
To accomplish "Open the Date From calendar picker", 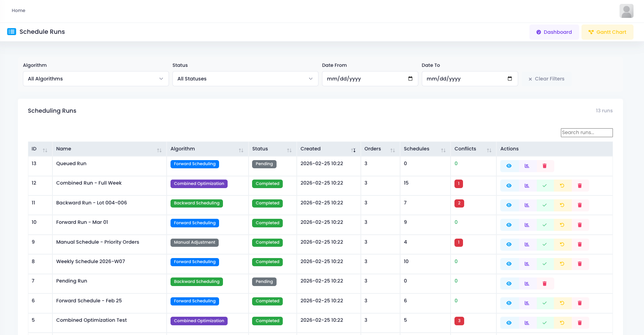I will point(410,79).
